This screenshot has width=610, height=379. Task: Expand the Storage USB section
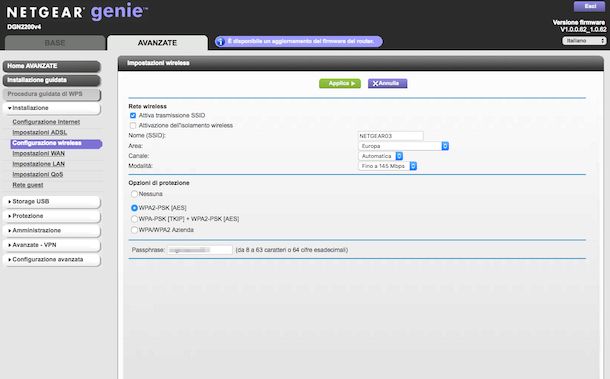point(51,202)
